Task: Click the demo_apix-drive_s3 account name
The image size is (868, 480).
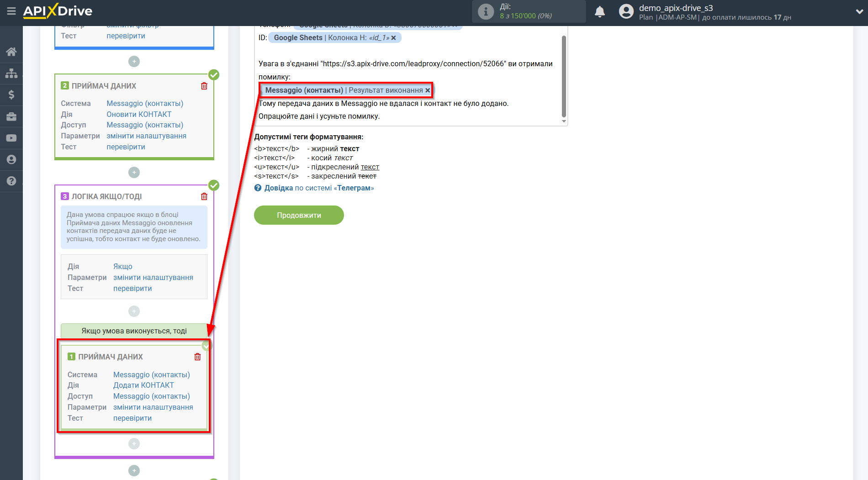Action: coord(676,8)
